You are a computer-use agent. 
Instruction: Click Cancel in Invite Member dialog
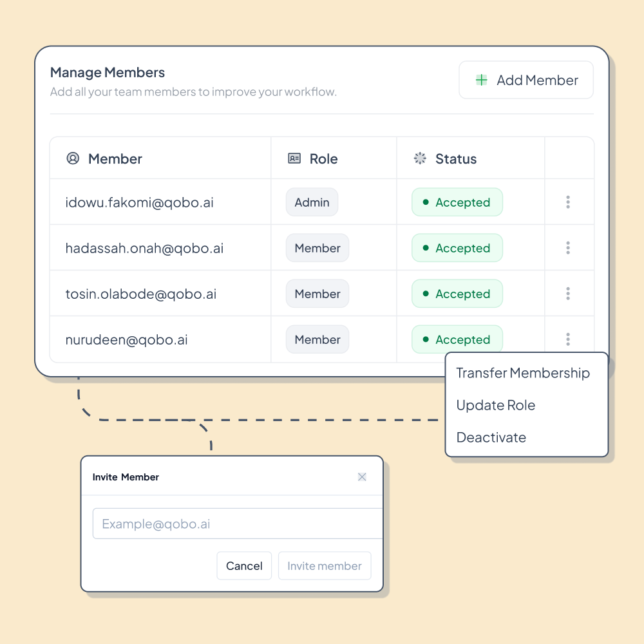pos(244,566)
